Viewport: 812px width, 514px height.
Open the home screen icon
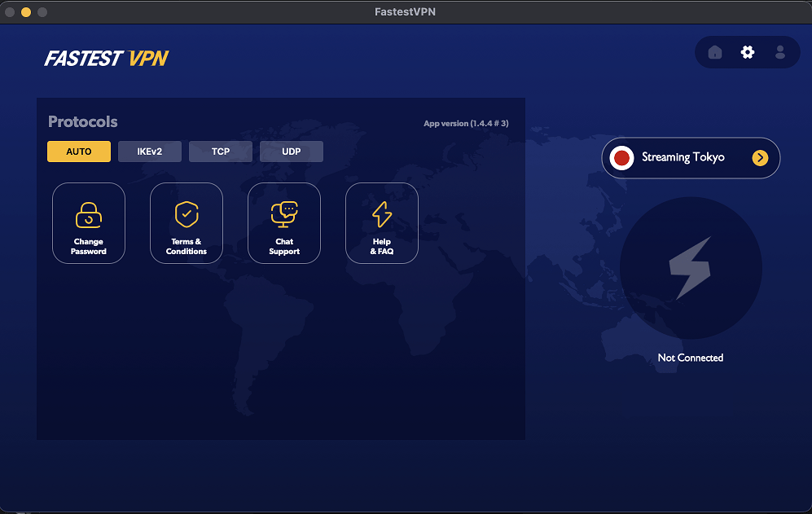[x=714, y=52]
